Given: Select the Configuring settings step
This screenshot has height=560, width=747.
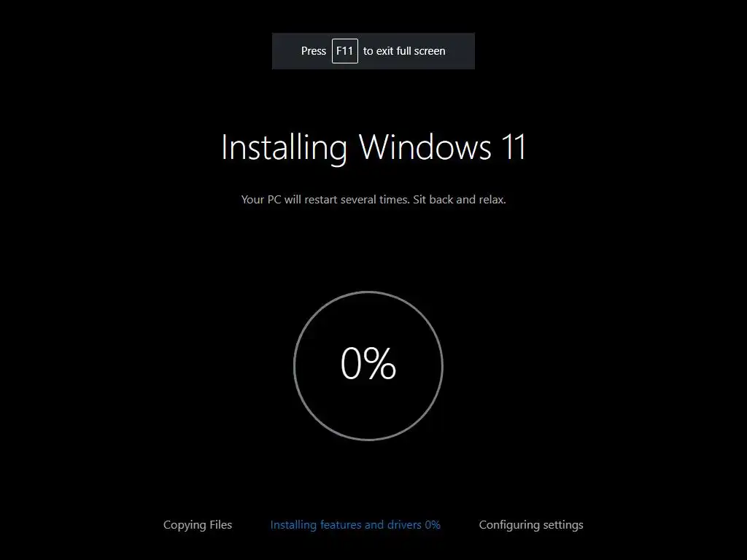Looking at the screenshot, I should [531, 525].
